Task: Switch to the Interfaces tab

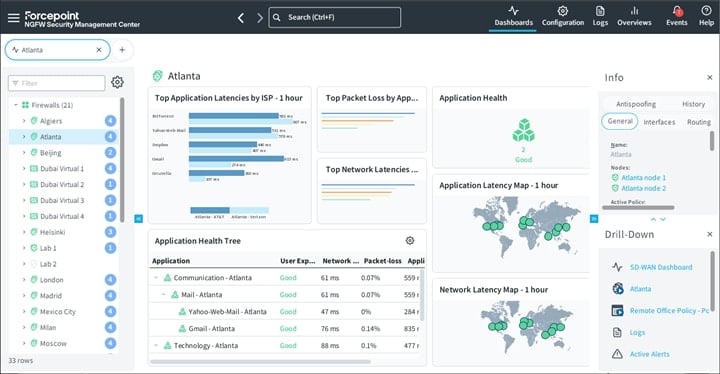Action: [659, 122]
